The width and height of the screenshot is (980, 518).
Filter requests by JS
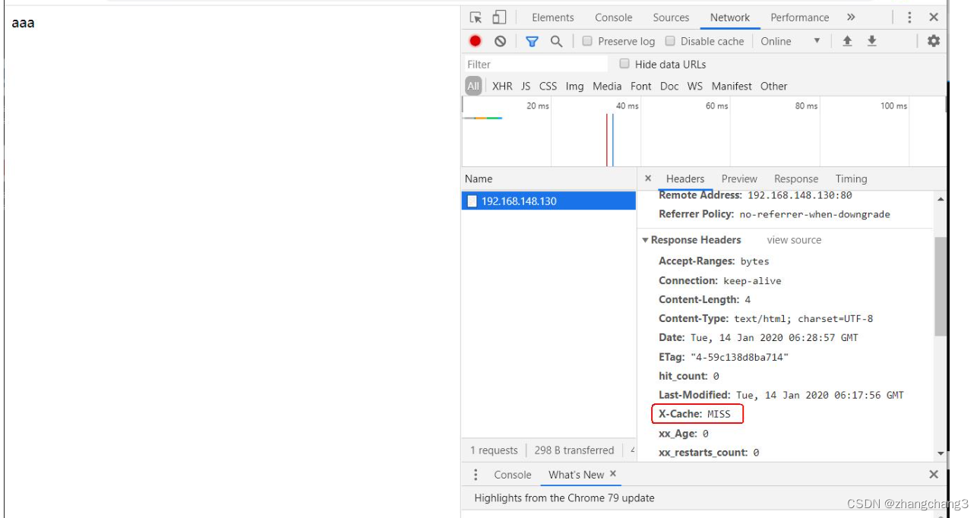click(526, 86)
